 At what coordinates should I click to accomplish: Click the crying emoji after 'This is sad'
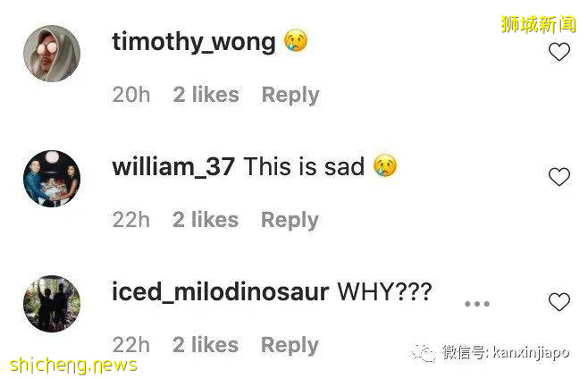click(385, 165)
